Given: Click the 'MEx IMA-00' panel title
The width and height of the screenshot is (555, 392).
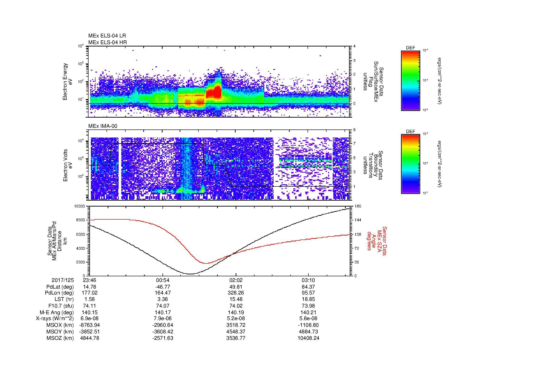Looking at the screenshot, I should pos(103,126).
